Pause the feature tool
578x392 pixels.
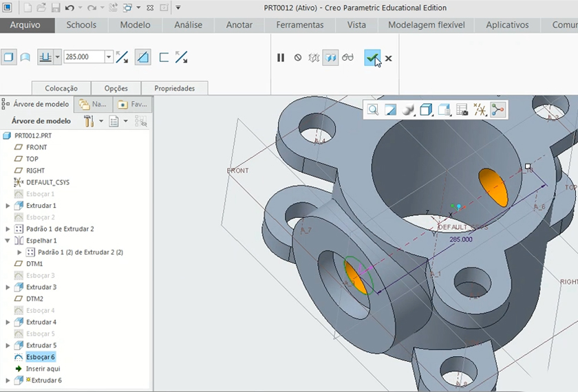point(281,58)
